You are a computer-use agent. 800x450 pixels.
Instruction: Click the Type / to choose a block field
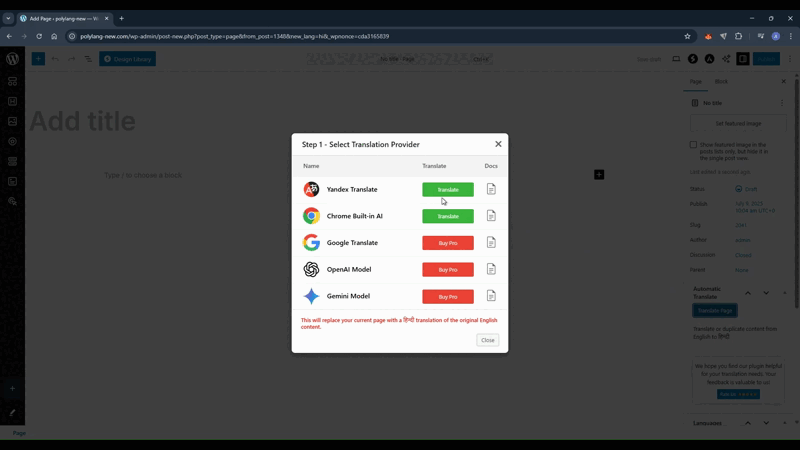143,175
